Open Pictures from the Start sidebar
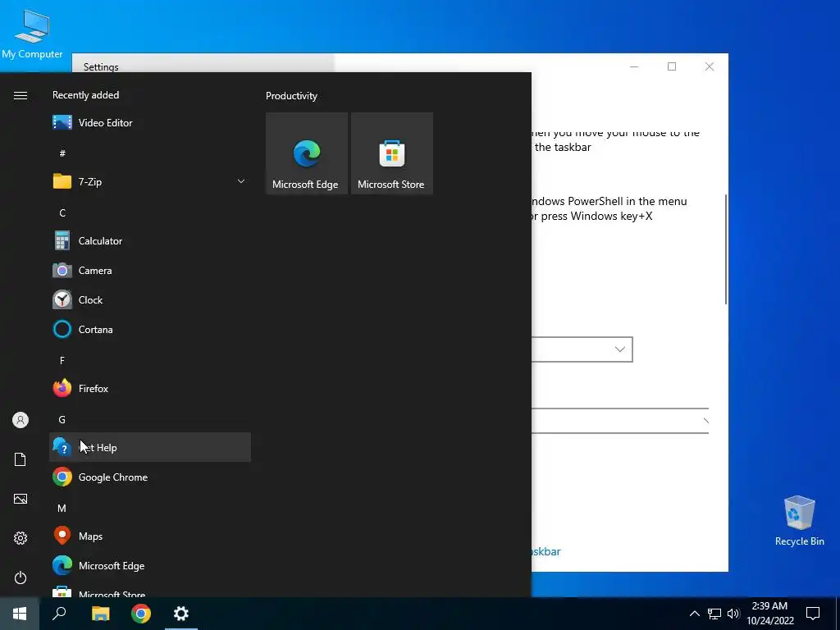 (x=21, y=499)
